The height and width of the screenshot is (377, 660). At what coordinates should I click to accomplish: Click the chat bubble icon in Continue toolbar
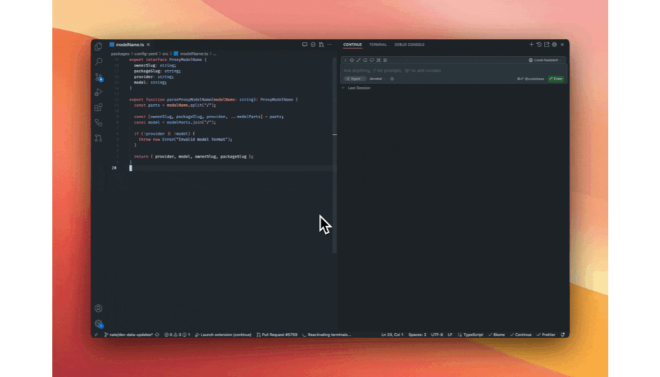[372, 60]
